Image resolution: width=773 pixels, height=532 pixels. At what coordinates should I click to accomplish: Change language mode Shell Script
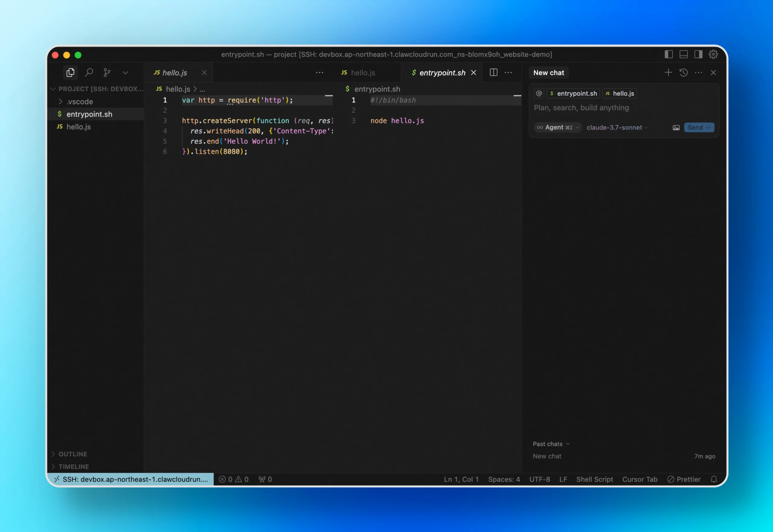[x=595, y=479]
